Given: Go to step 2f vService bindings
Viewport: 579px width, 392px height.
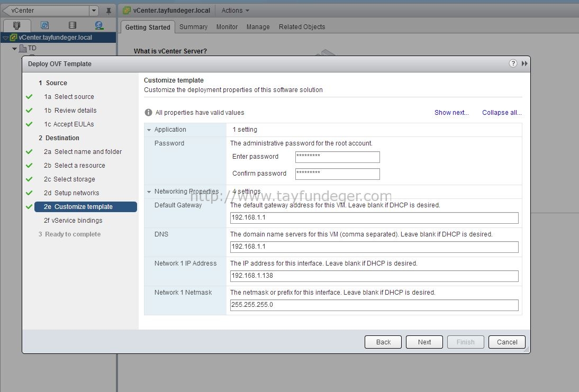Looking at the screenshot, I should pos(73,221).
